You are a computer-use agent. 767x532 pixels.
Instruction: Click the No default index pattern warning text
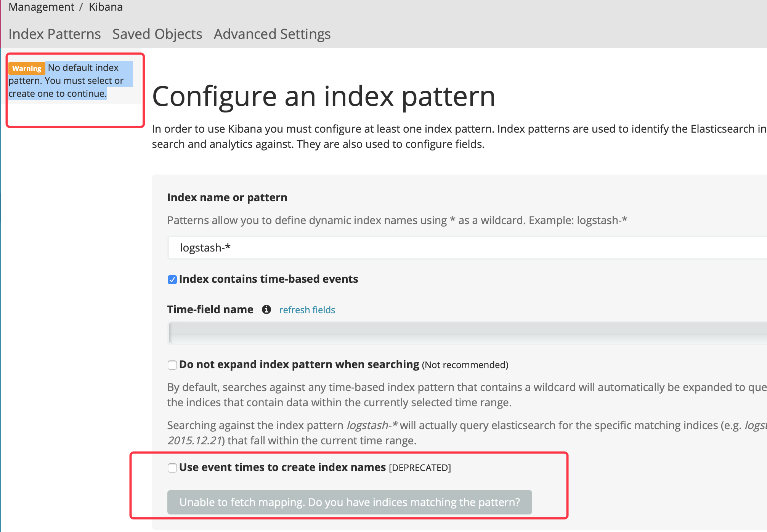(71, 81)
